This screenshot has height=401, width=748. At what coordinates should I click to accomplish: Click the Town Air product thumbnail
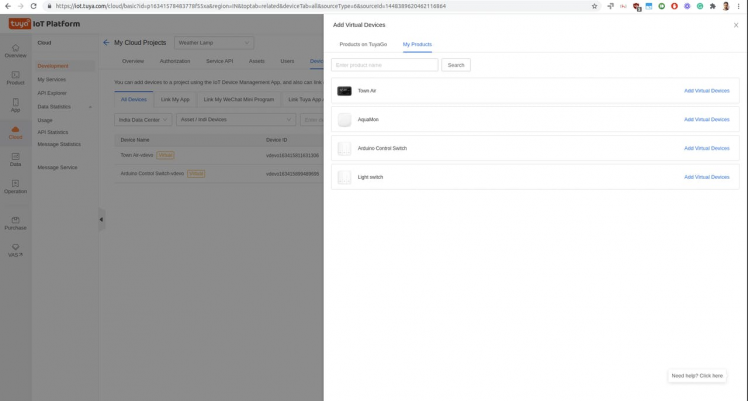(x=344, y=91)
